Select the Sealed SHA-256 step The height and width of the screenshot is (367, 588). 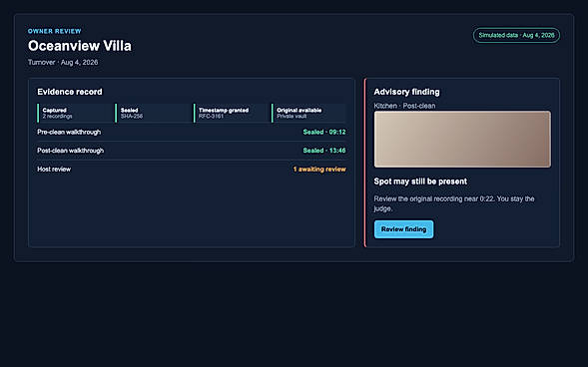(x=153, y=113)
